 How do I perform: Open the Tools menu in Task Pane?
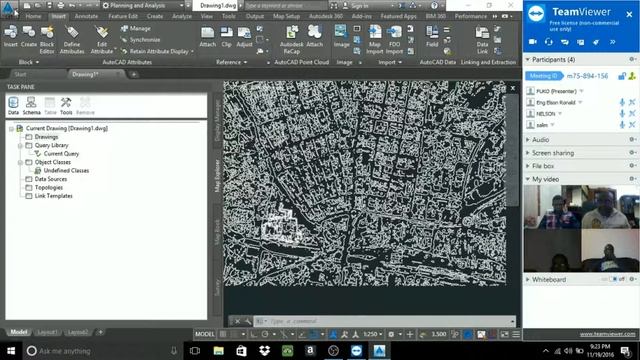(66, 106)
